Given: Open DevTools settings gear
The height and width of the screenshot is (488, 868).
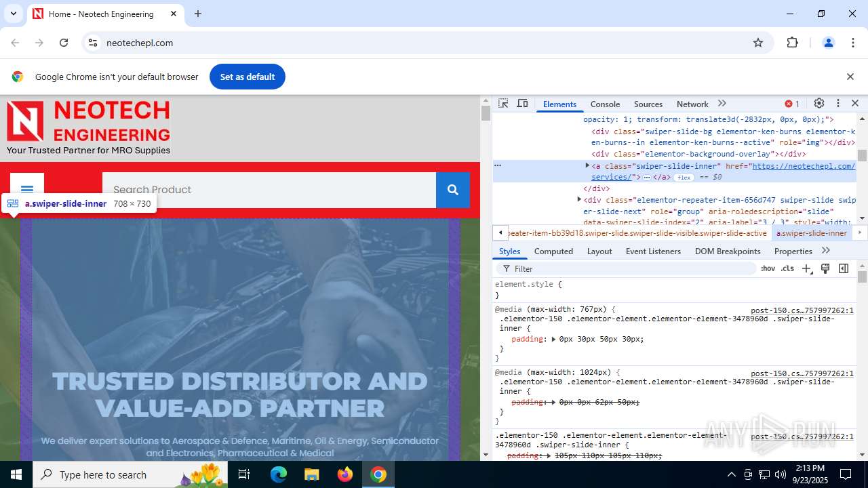Looking at the screenshot, I should (x=819, y=104).
